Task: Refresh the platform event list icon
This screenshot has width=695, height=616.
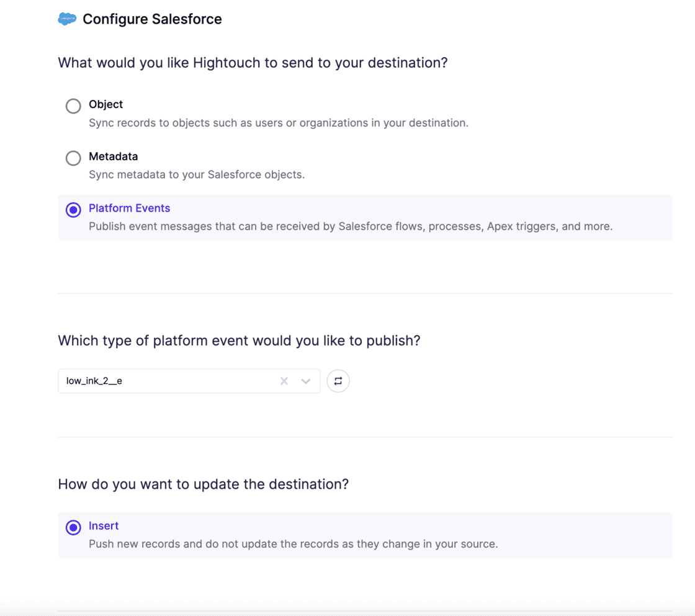Action: point(338,381)
